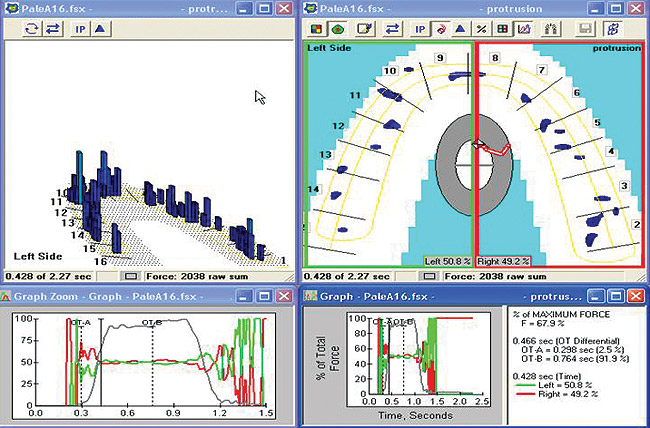Click the link icon at toolbar's right end

tap(613, 28)
